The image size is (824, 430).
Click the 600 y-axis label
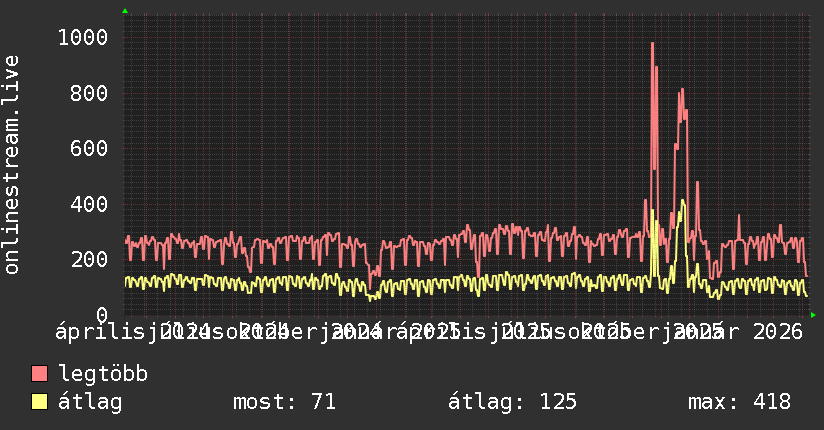(x=89, y=148)
